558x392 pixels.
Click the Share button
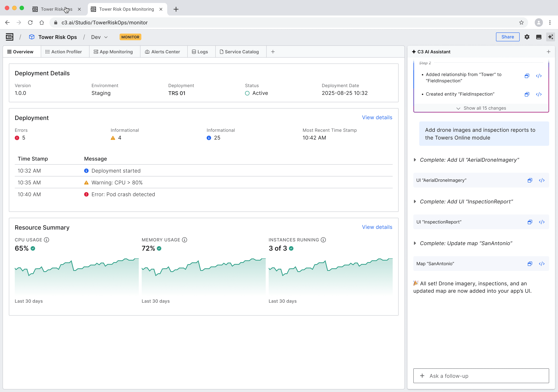tap(508, 37)
